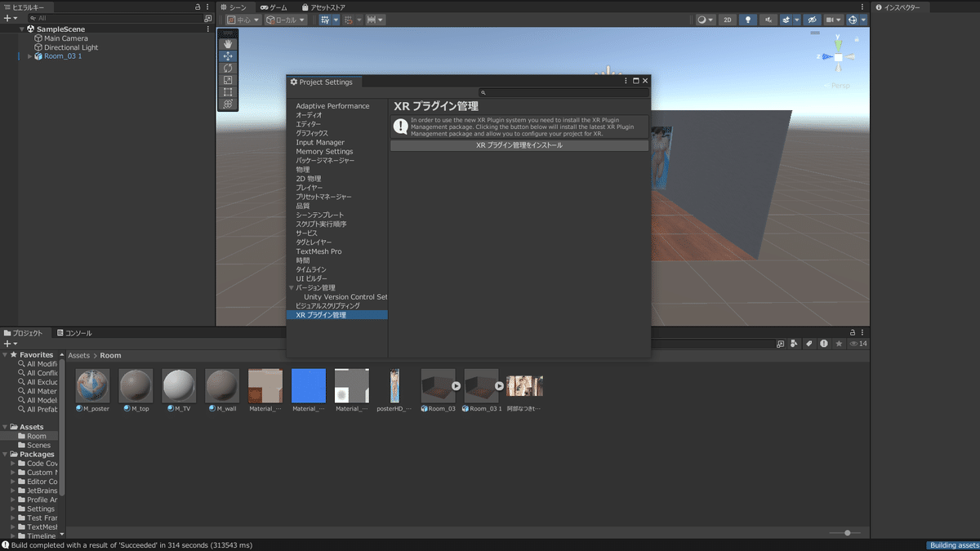
Task: Select the M_TV material asset
Action: click(x=178, y=390)
